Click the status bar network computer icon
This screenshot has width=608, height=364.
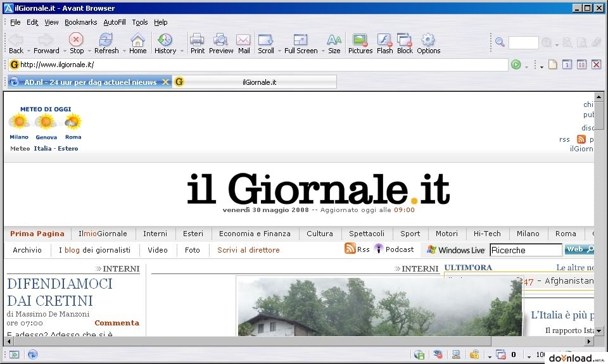(456, 355)
